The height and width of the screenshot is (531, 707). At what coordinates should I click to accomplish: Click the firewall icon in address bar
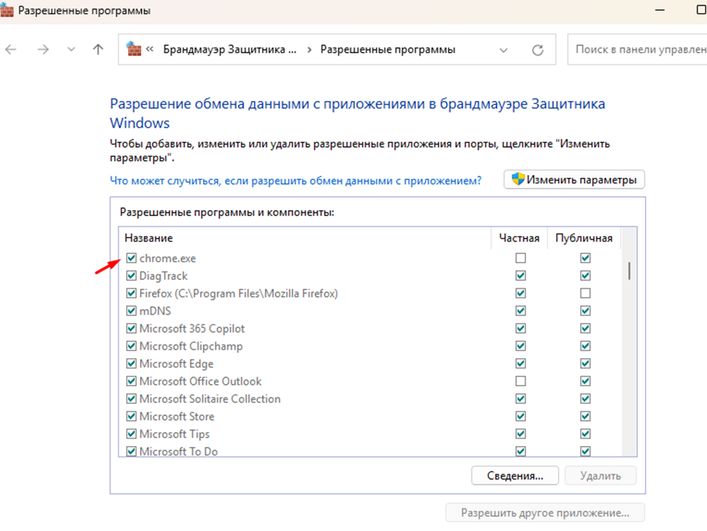point(133,49)
